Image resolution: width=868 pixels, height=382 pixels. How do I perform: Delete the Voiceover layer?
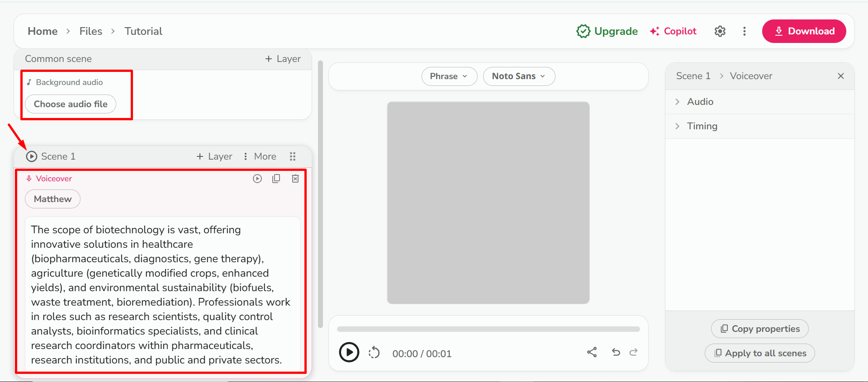[x=295, y=179]
